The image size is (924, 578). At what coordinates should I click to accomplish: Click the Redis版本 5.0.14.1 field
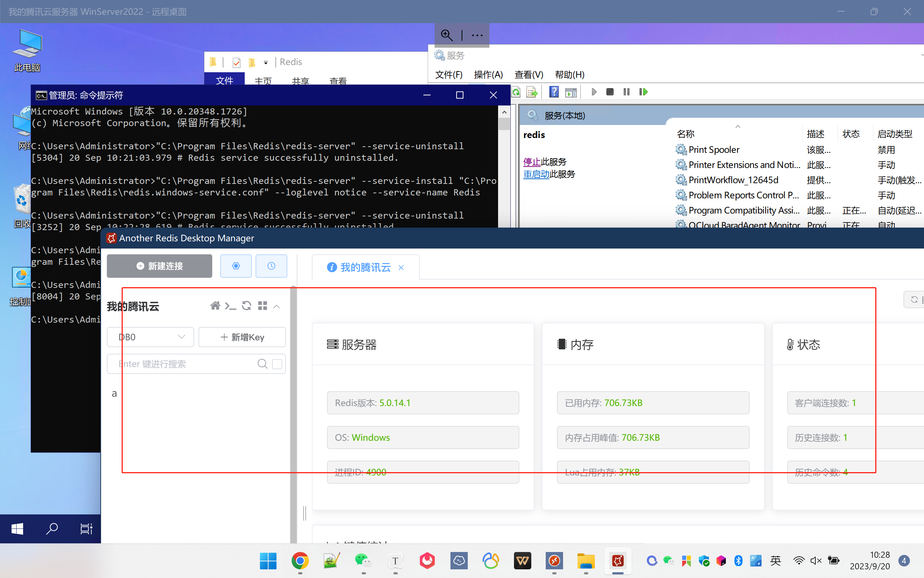click(423, 402)
